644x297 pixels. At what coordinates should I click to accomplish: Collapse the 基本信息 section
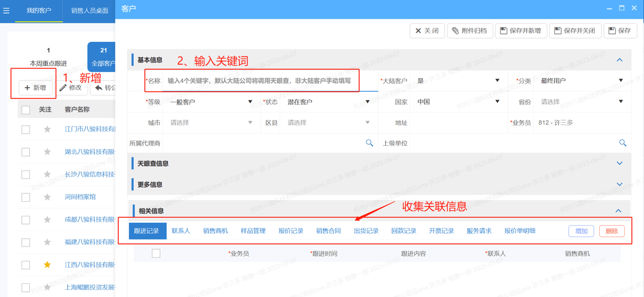(619, 59)
